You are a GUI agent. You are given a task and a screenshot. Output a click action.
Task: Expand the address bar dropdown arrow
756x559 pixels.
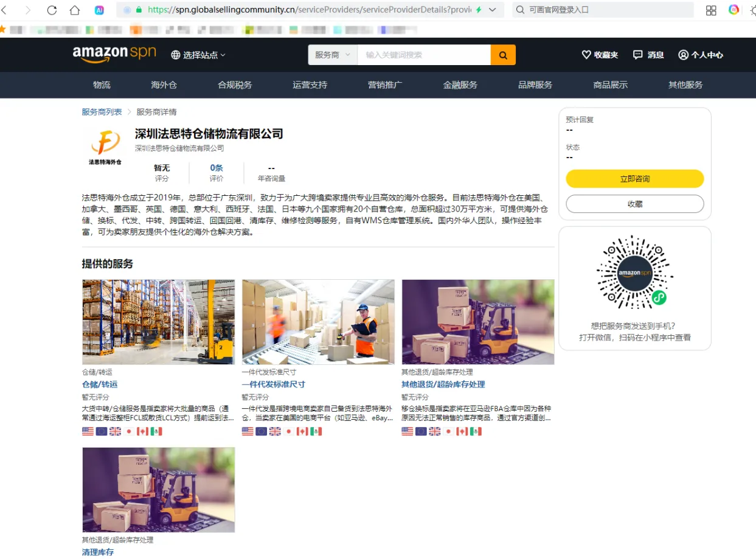[493, 10]
